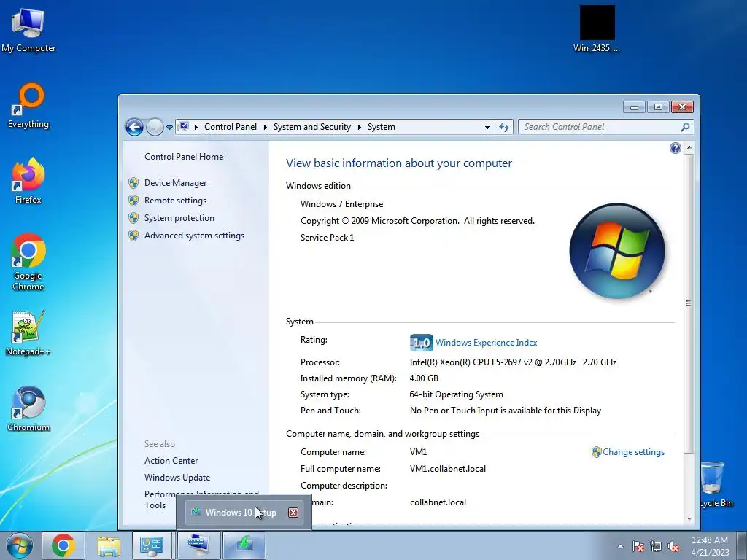Image resolution: width=747 pixels, height=560 pixels.
Task: Go back with the Control Panel back arrow
Action: 134,127
